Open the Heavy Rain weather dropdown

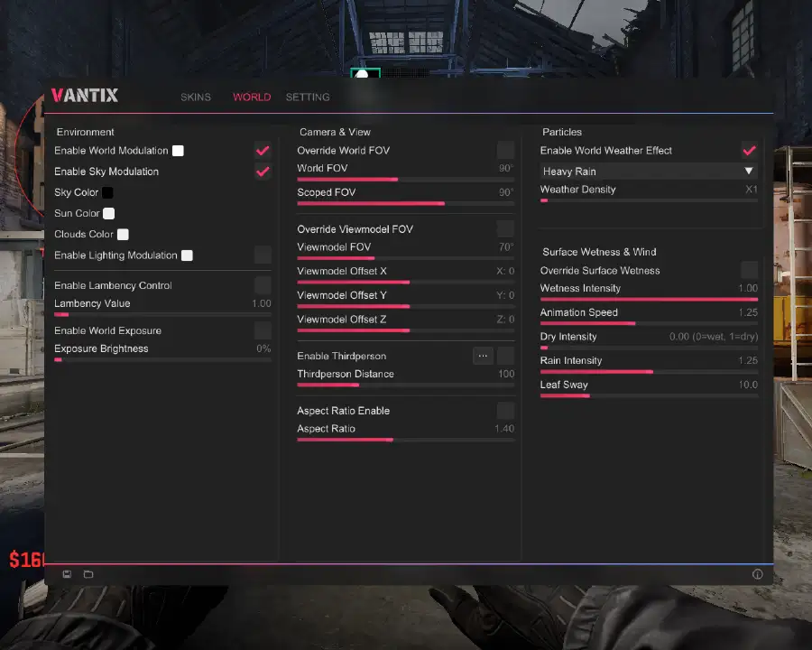point(649,171)
